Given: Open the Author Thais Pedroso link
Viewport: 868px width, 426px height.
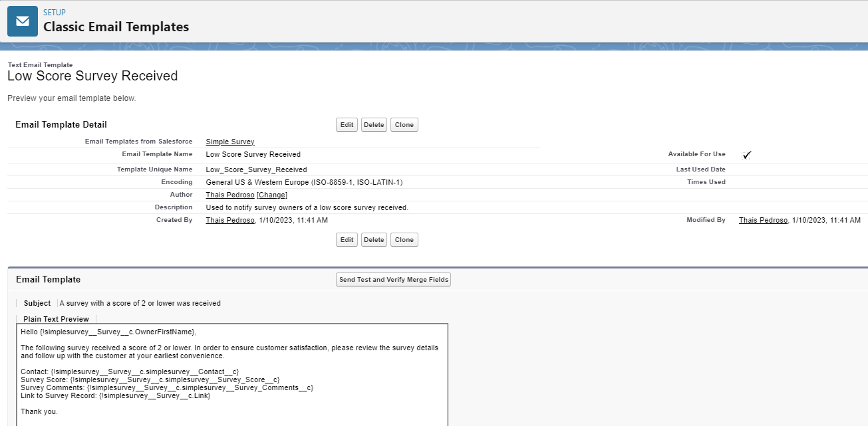Looking at the screenshot, I should [x=230, y=195].
